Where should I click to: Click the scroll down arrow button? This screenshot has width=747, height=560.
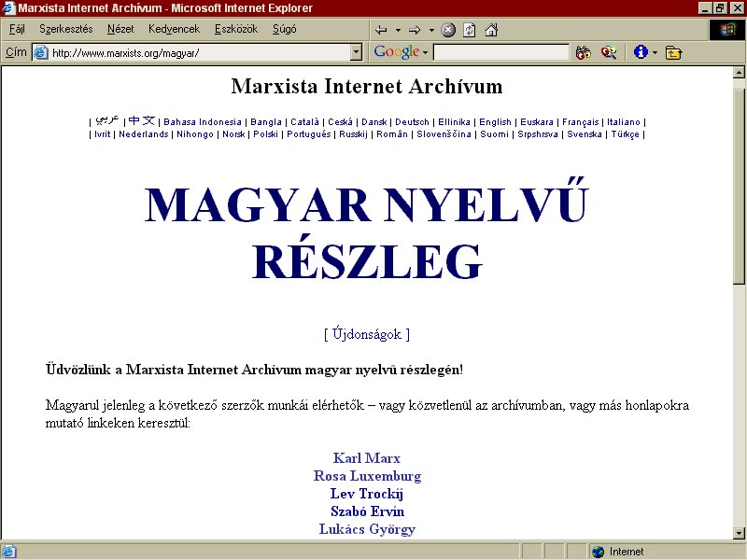click(739, 533)
